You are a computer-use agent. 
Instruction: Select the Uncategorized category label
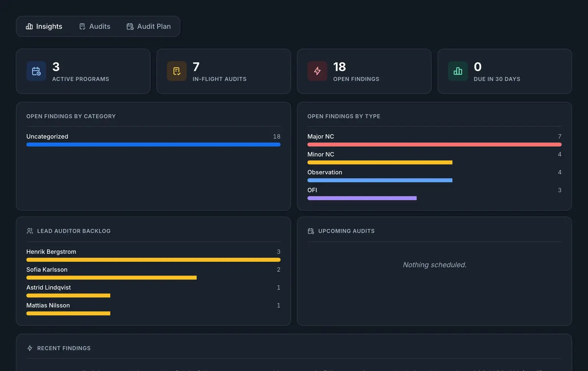pyautogui.click(x=47, y=136)
